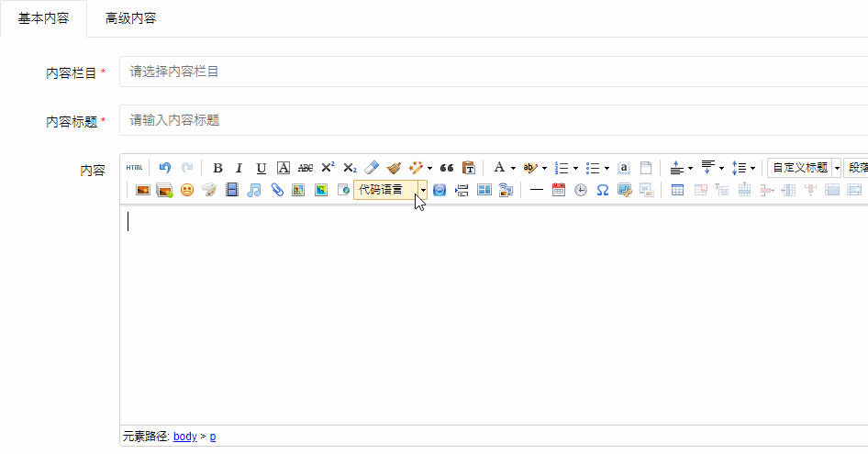Screen dimensions: 868x454
Task: Open the 代码语言 dropdown
Action: click(423, 190)
